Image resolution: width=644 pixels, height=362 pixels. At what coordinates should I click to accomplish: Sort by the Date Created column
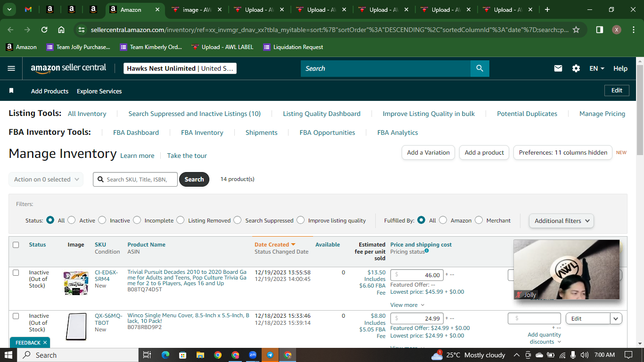275,245
